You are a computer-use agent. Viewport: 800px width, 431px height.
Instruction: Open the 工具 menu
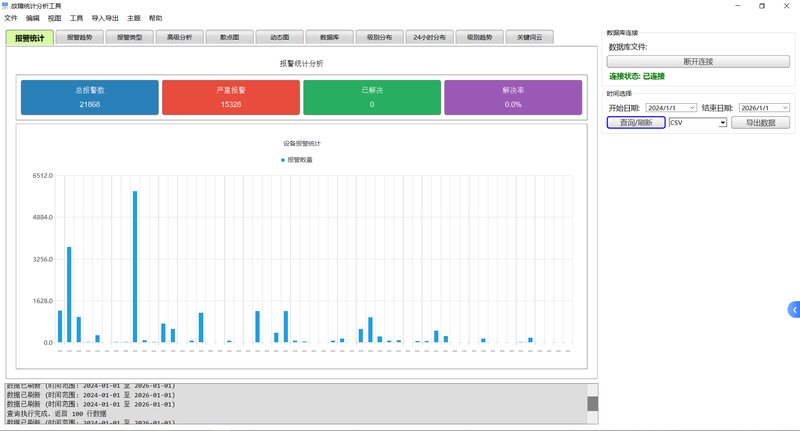[x=77, y=18]
